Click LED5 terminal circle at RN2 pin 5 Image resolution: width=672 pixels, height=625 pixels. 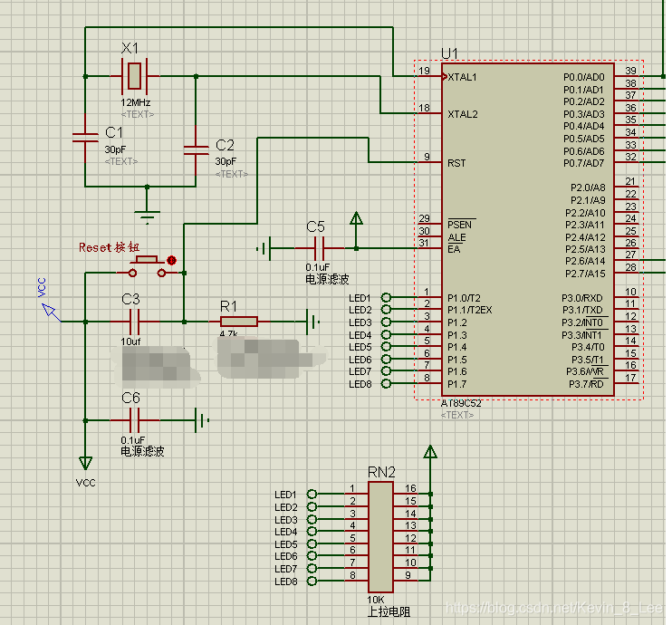pyautogui.click(x=312, y=544)
